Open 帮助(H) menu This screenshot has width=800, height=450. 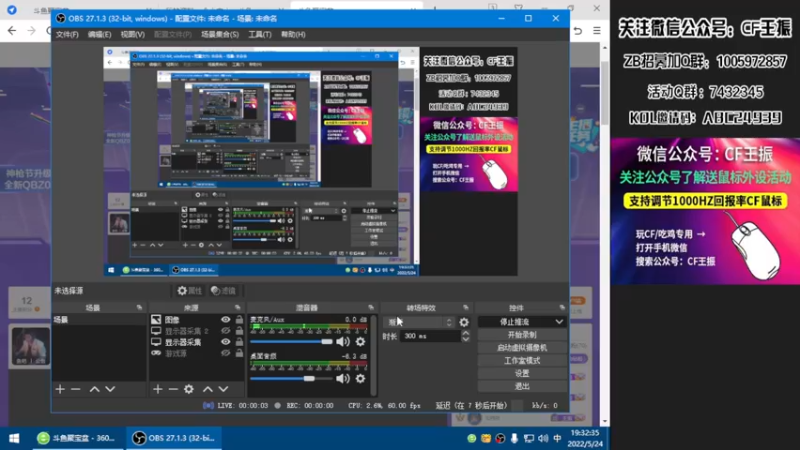coord(293,35)
